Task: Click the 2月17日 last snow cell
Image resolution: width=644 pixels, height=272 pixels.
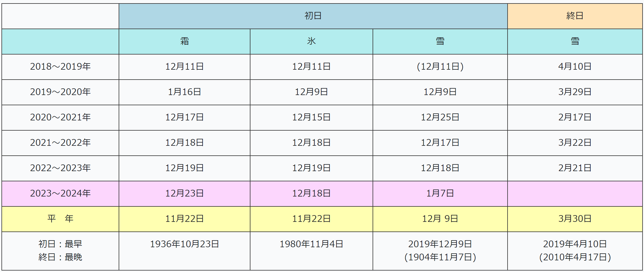Action: pos(575,117)
